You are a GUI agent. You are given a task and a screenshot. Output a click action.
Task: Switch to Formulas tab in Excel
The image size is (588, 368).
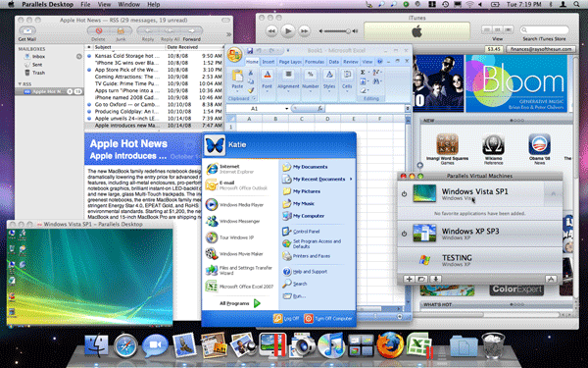pyautogui.click(x=315, y=62)
